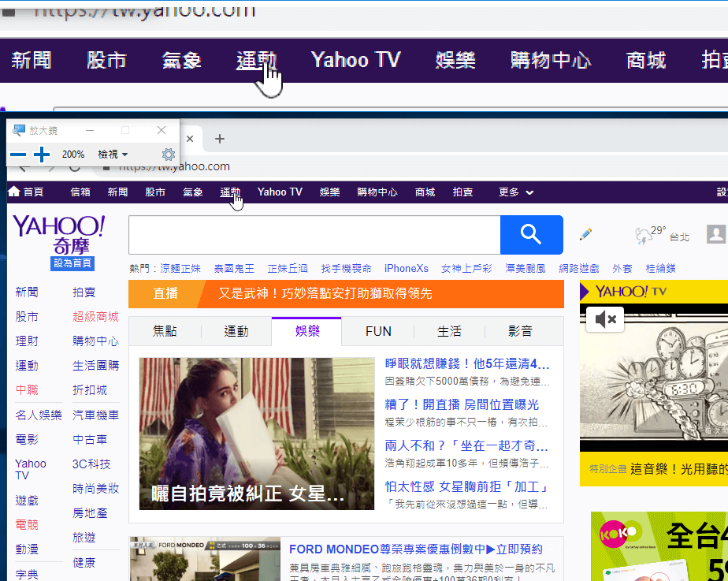This screenshot has height=581, width=728.
Task: Open 名人娛樂 in left sidebar
Action: point(39,415)
